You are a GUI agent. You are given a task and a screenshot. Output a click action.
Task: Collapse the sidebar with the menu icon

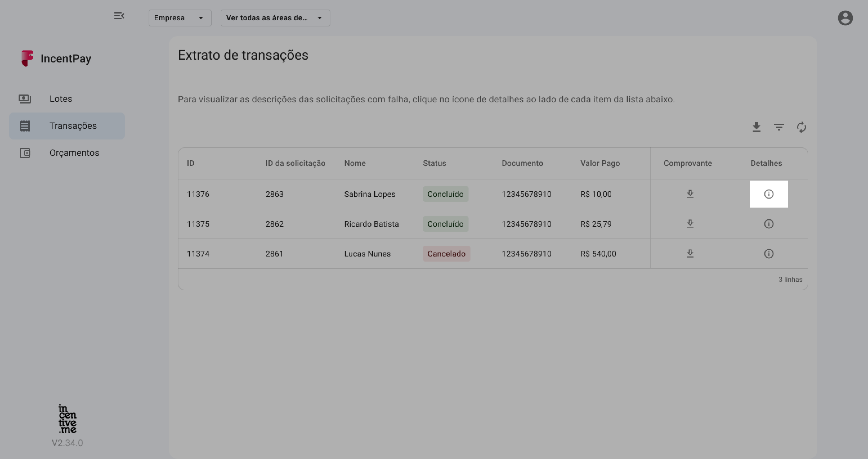(119, 16)
